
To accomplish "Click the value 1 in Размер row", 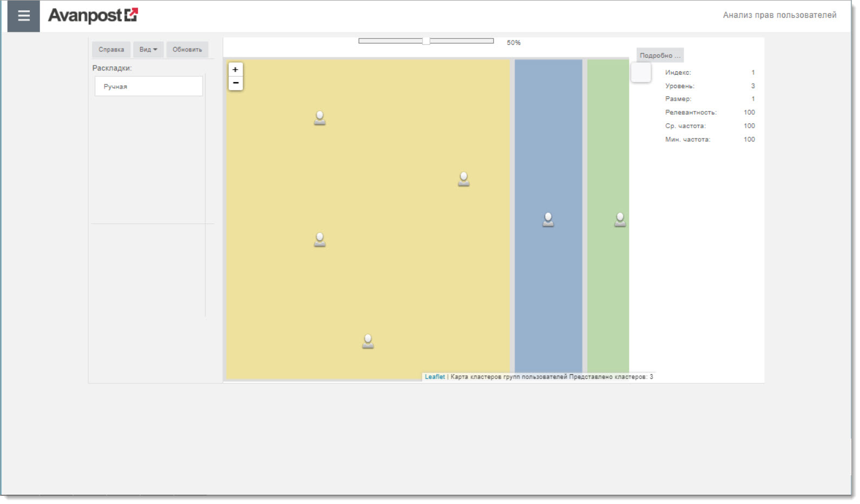I will 753,99.
